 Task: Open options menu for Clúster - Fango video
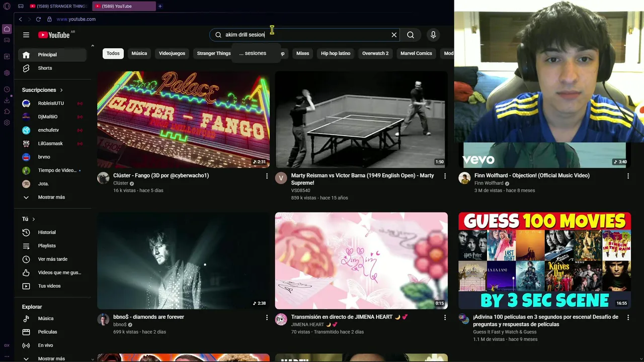pos(267,176)
